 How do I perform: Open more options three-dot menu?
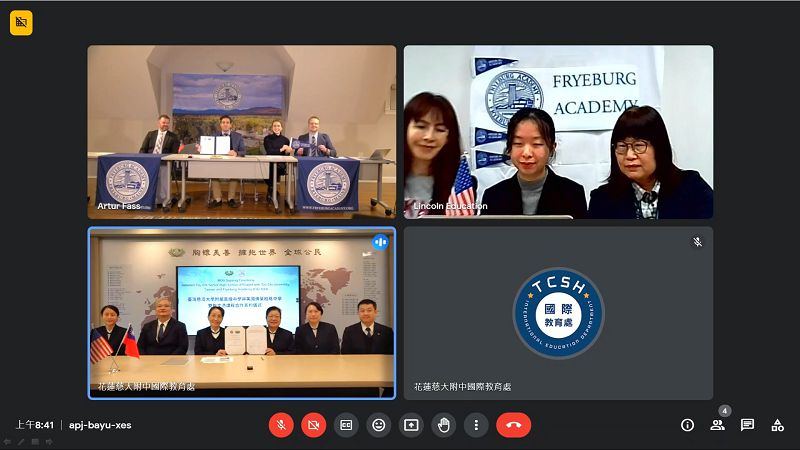476,425
